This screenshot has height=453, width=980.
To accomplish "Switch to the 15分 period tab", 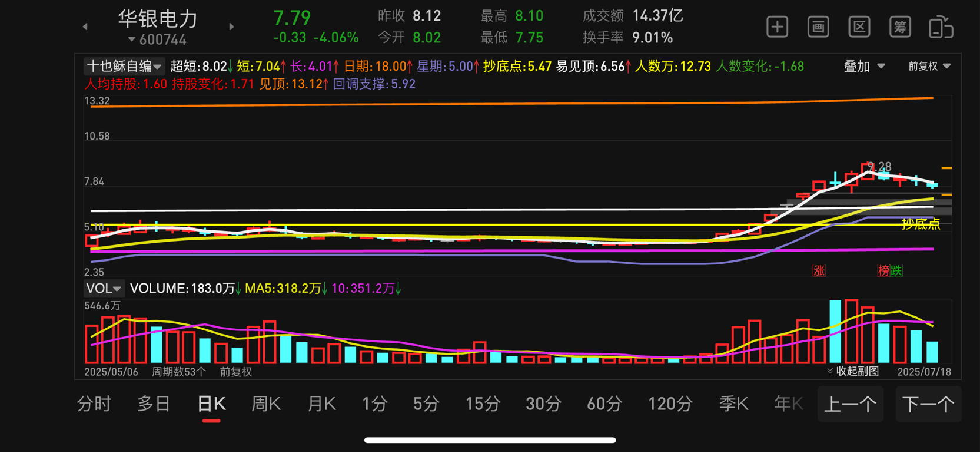I will click(x=483, y=404).
